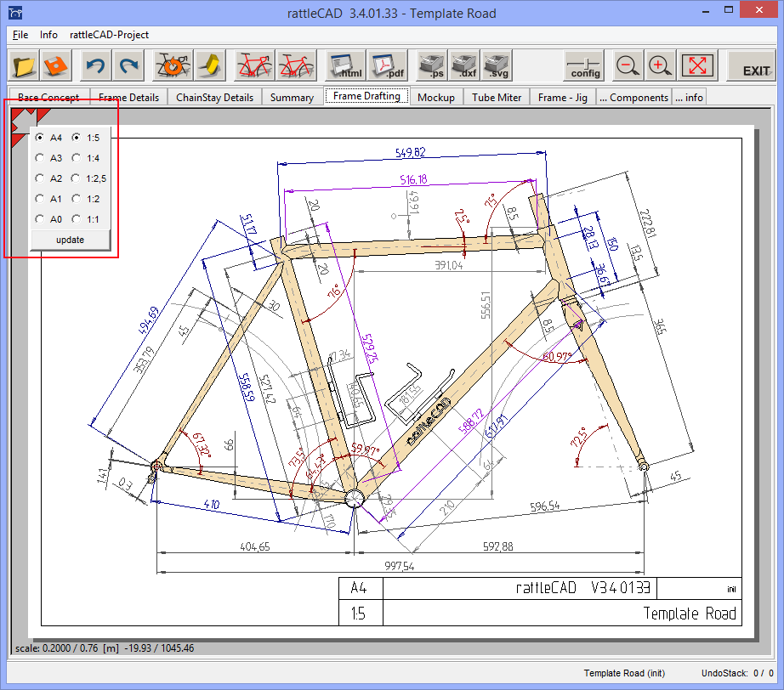Open the rattleCAD-Project menu
The image size is (784, 690).
[x=109, y=35]
